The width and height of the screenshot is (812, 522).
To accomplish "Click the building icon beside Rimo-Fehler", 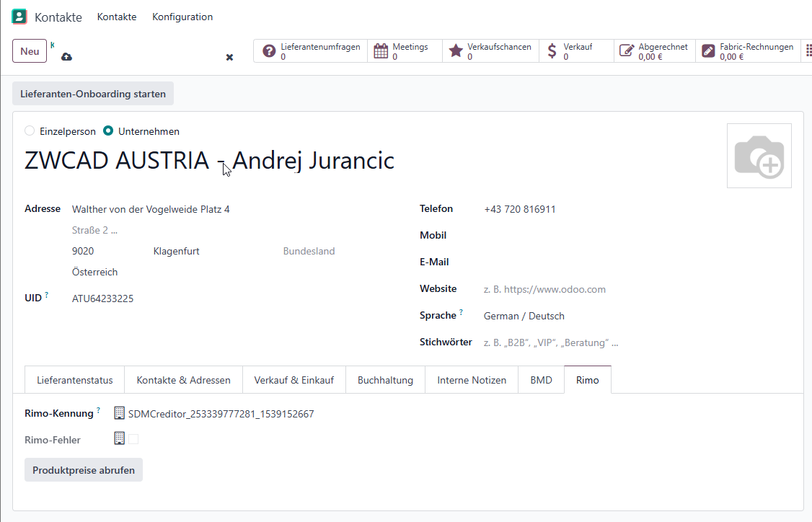I will click(119, 438).
